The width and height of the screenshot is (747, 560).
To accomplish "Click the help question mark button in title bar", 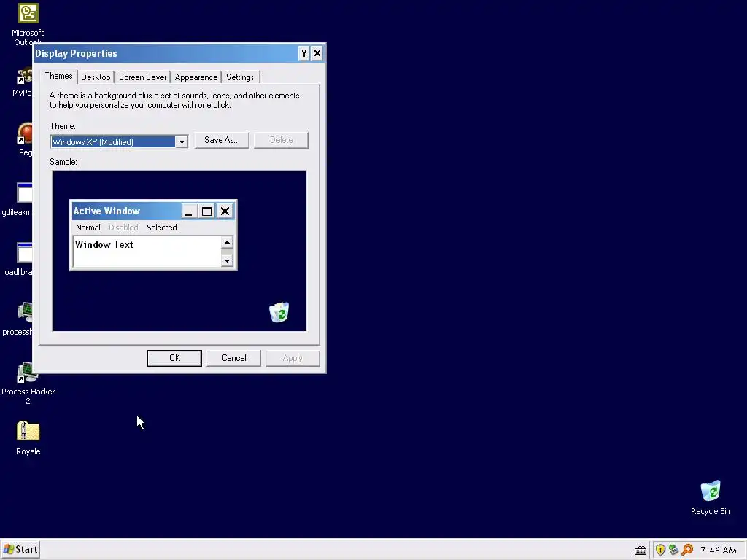I will [304, 53].
